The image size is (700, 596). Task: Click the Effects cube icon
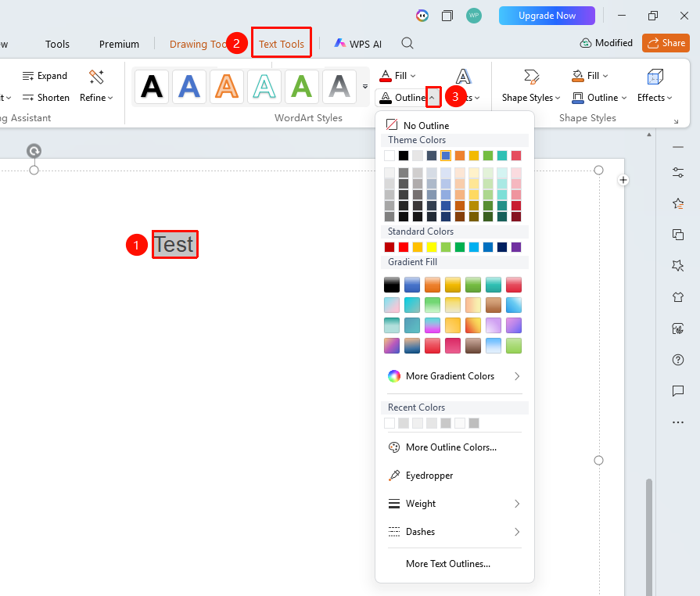(x=655, y=77)
